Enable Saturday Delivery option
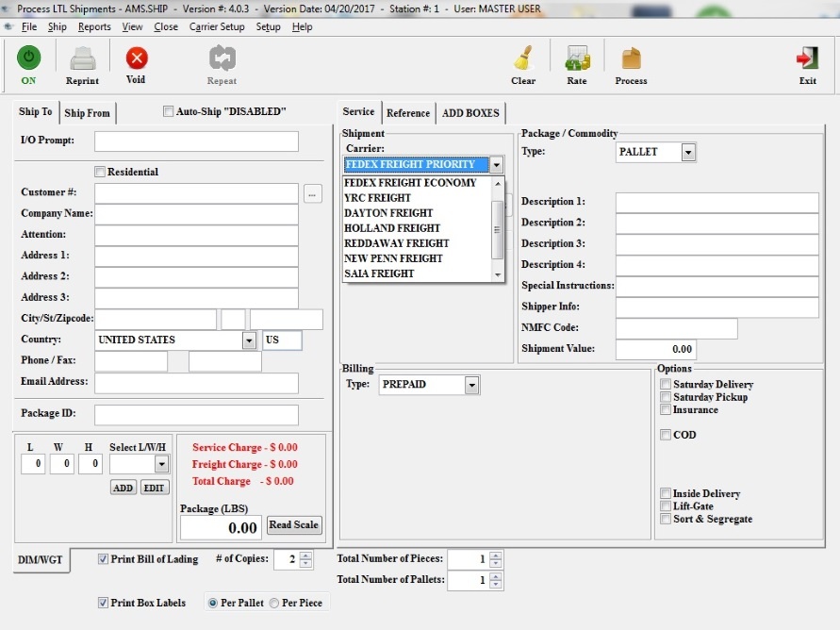Viewport: 840px width, 630px height. point(666,384)
